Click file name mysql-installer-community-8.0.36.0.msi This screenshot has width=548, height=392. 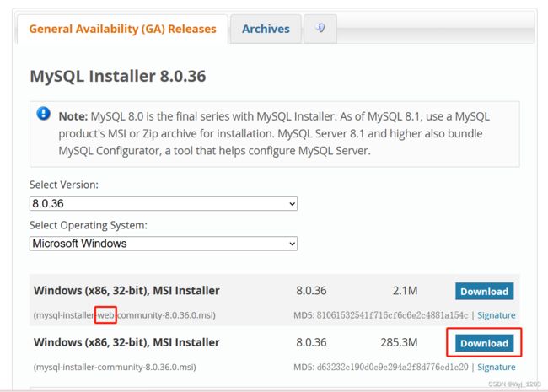(115, 367)
